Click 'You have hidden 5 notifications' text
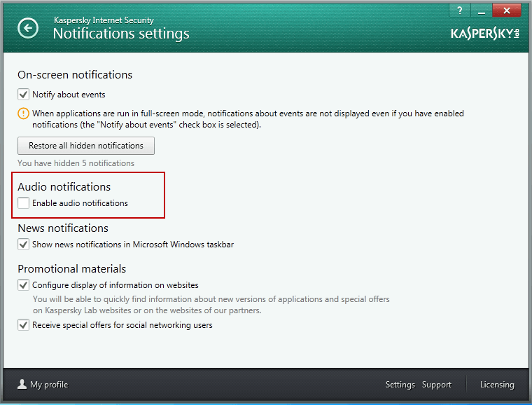This screenshot has width=532, height=405. 76,163
